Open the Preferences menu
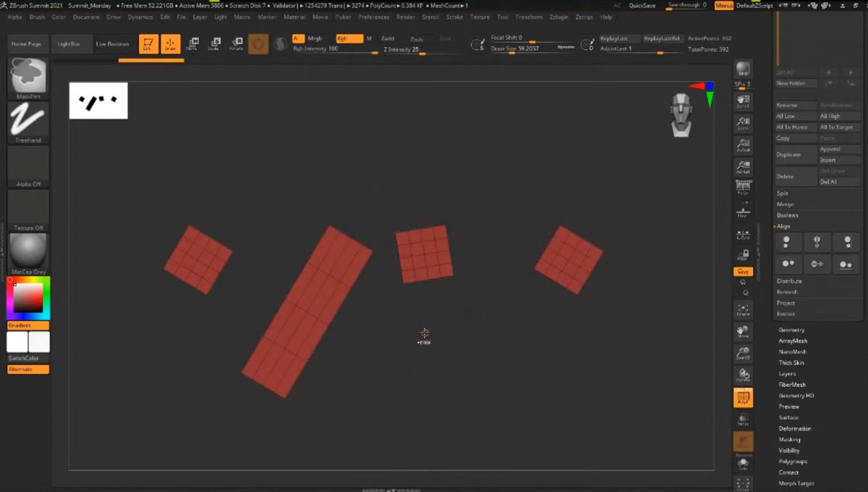The width and height of the screenshot is (868, 492). tap(373, 17)
